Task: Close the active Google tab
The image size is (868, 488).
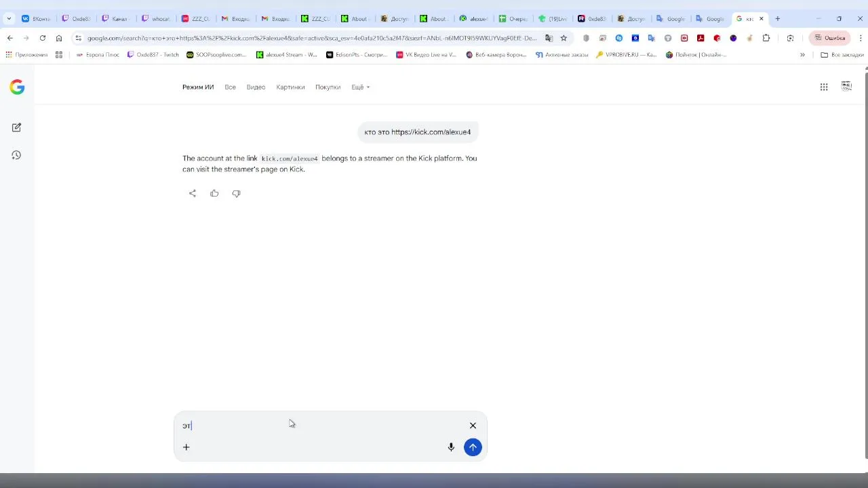Action: click(761, 19)
